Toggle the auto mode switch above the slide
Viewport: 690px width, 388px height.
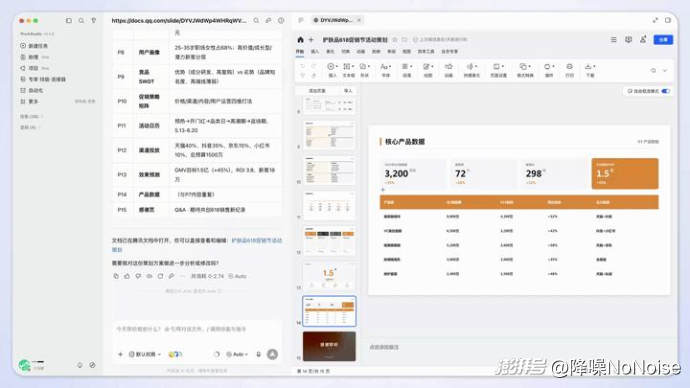[665, 91]
